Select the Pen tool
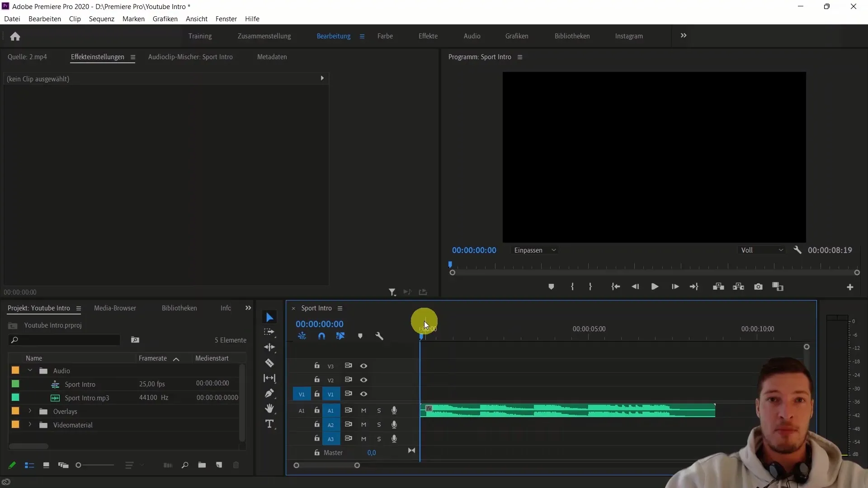Image resolution: width=868 pixels, height=488 pixels. [x=269, y=393]
